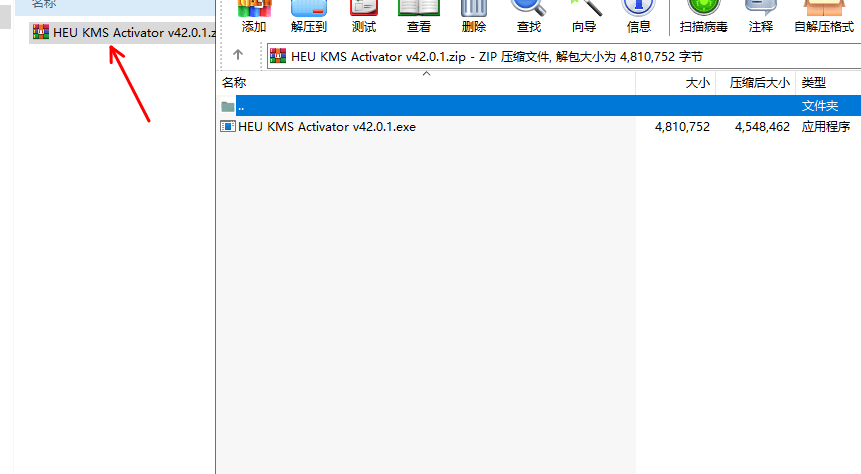Image resolution: width=861 pixels, height=474 pixels.
Task: Click the archive path address bar
Action: point(560,56)
